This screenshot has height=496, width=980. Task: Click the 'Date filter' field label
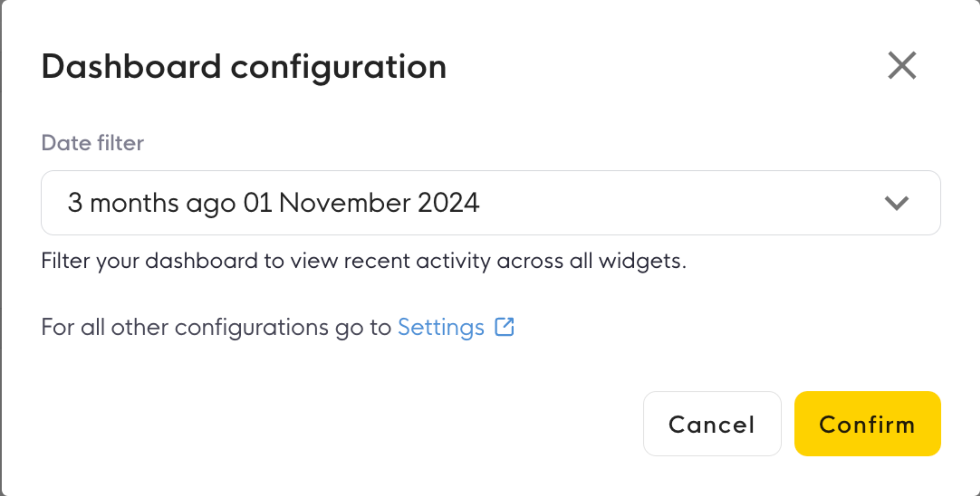click(x=92, y=143)
